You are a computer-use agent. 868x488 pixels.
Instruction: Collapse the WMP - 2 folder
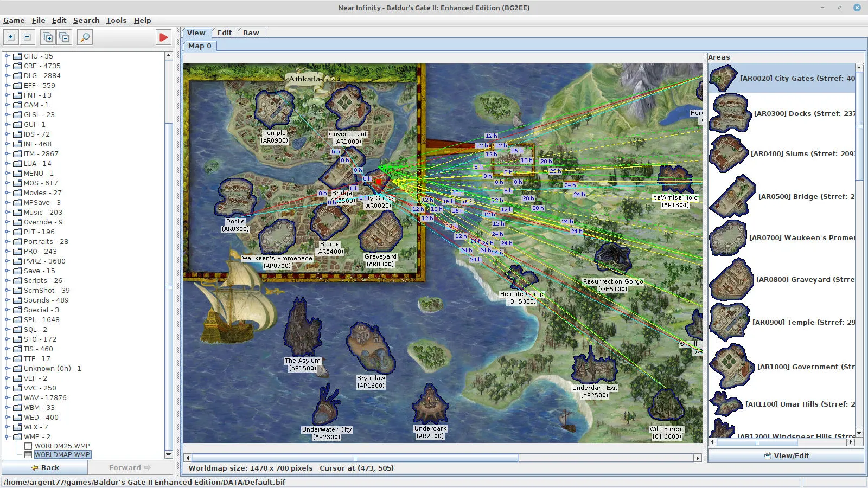8,436
